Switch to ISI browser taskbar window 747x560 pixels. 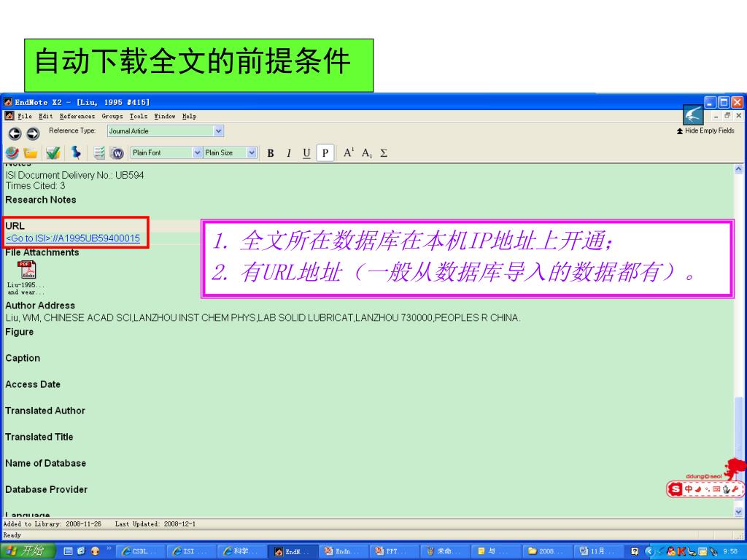[192, 551]
